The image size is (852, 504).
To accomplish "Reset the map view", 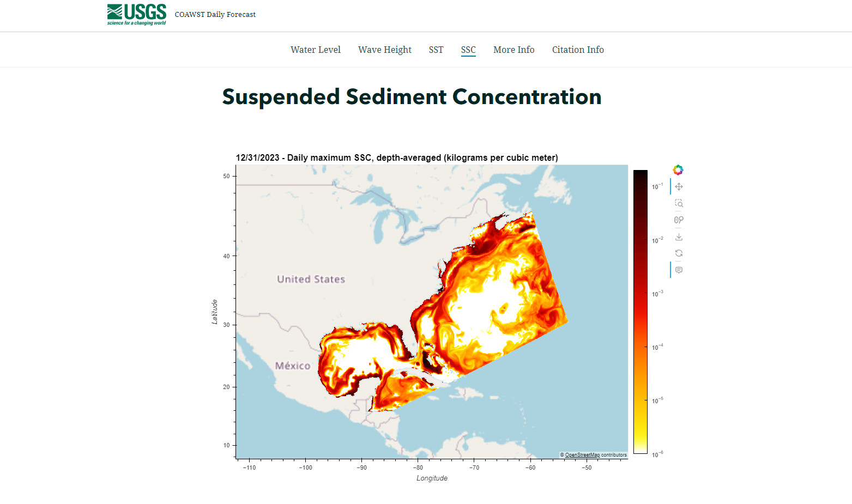I will click(x=679, y=253).
